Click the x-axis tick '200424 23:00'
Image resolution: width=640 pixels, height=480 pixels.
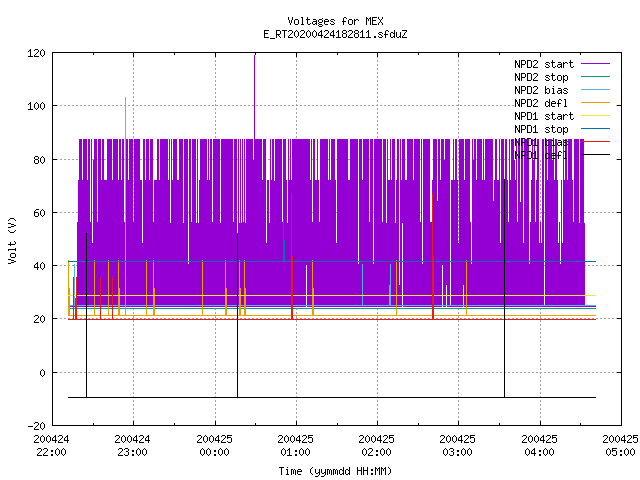click(x=133, y=446)
